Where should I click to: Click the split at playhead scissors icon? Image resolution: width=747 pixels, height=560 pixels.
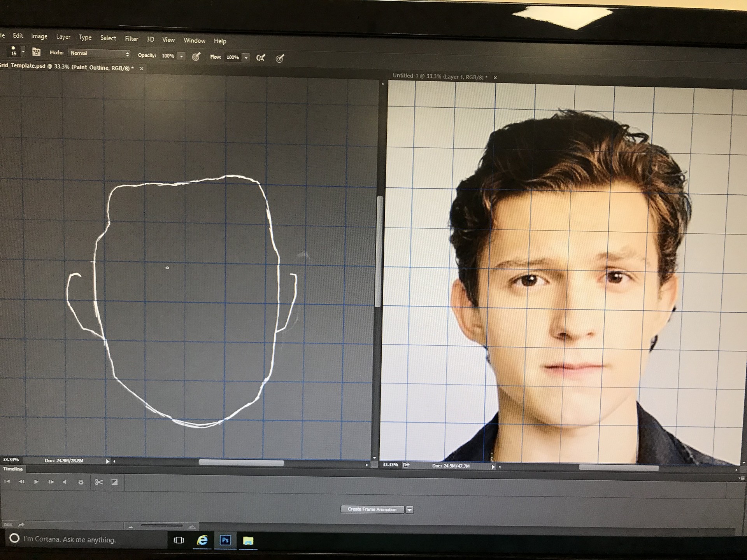tap(99, 482)
